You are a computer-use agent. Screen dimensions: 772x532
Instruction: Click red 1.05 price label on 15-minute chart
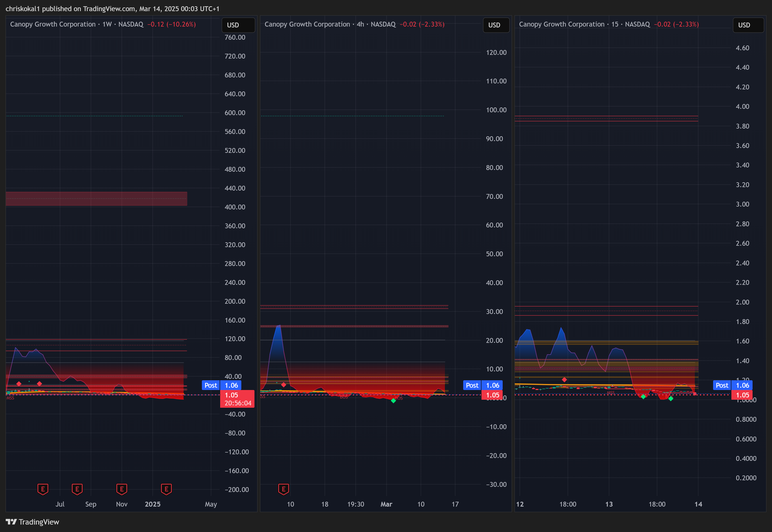(742, 395)
